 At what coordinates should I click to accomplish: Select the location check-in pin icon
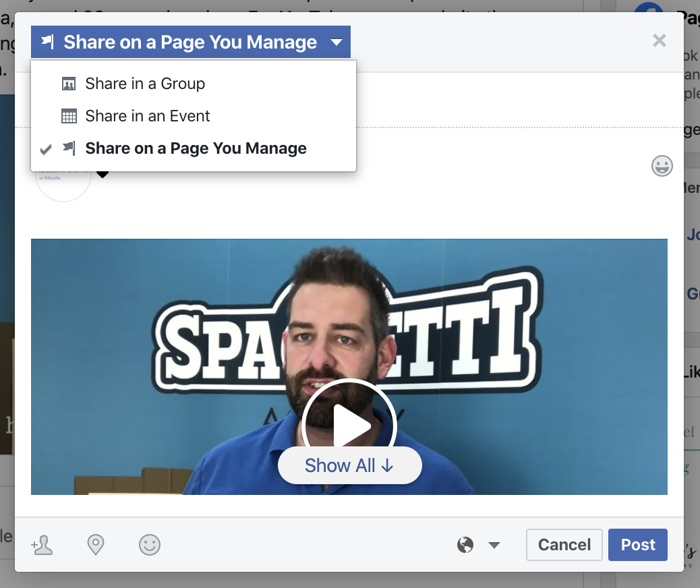(x=96, y=545)
